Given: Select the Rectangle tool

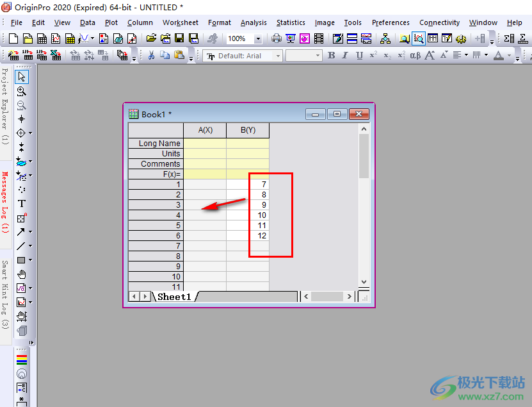Looking at the screenshot, I should (x=20, y=260).
